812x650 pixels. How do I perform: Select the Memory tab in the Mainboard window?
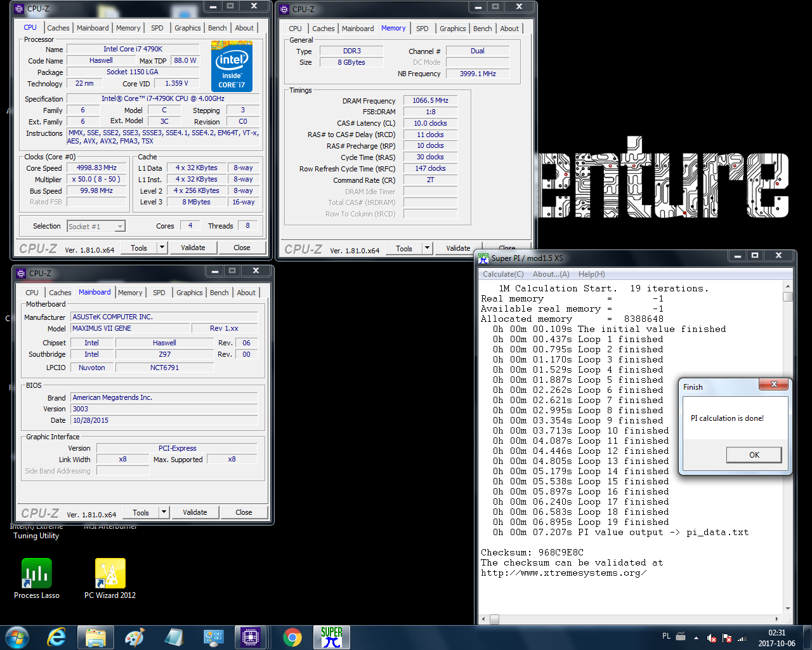pyautogui.click(x=130, y=293)
